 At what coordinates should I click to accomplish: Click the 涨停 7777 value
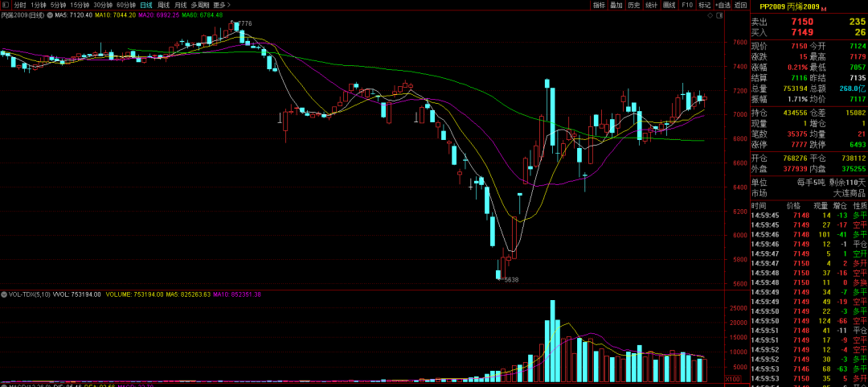pyautogui.click(x=800, y=145)
